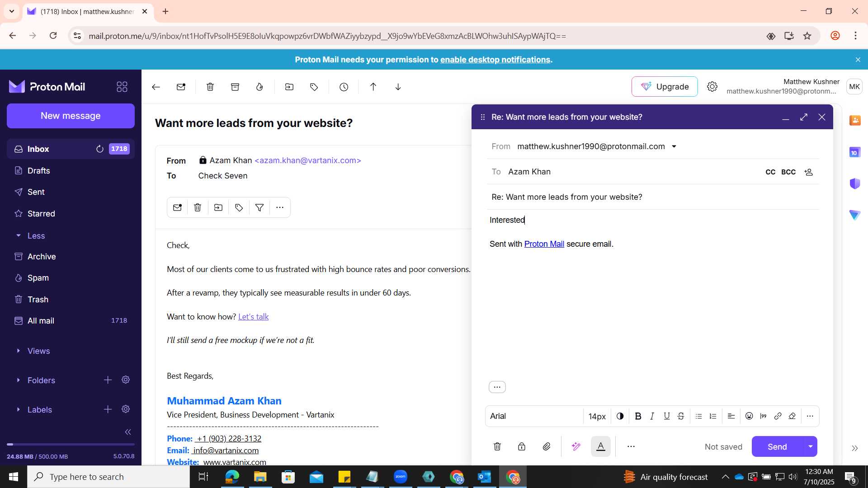
Task: Insert emoji in composer toolbar
Action: coord(749,416)
